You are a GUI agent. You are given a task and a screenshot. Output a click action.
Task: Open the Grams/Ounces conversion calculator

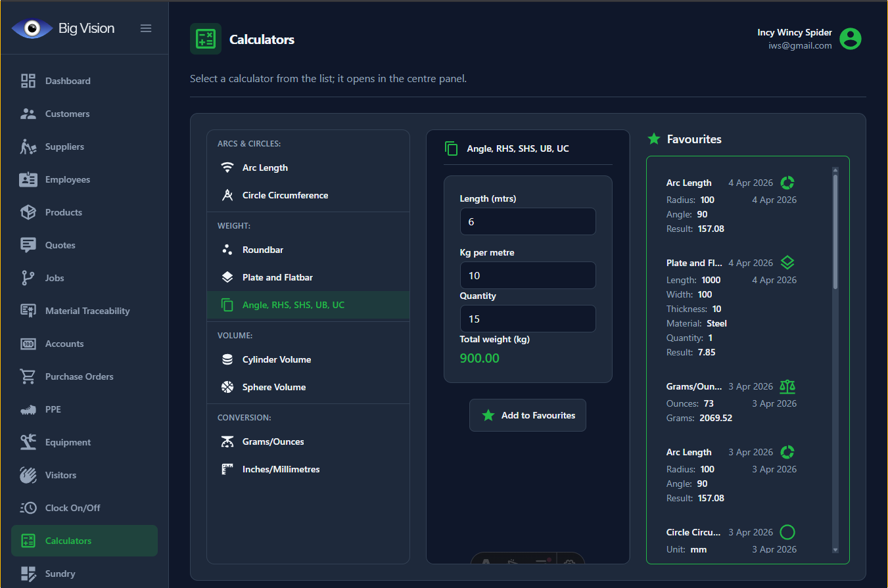273,441
